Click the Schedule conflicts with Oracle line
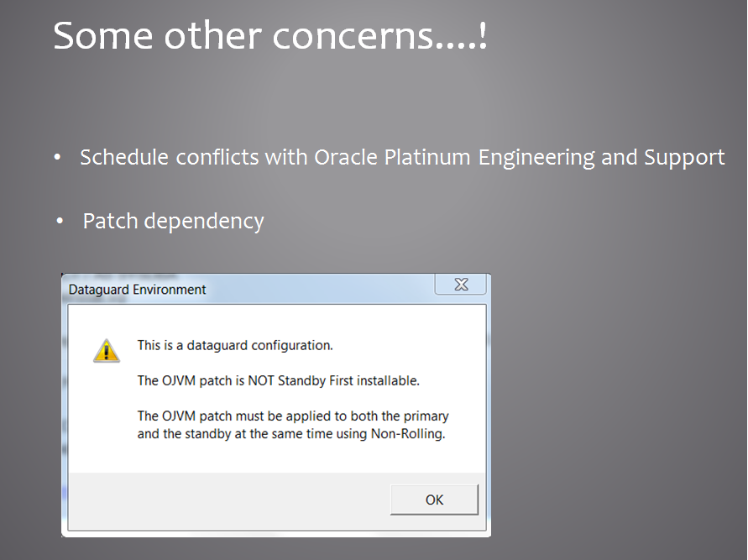 pos(401,157)
